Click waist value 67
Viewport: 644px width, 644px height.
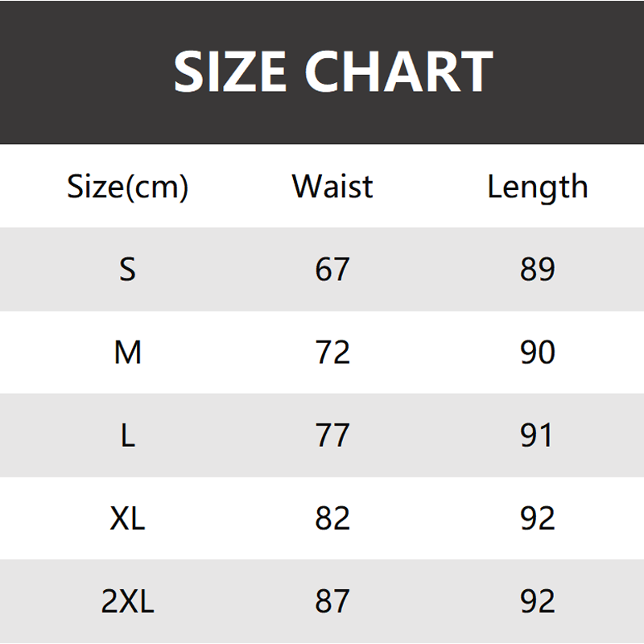(x=332, y=270)
